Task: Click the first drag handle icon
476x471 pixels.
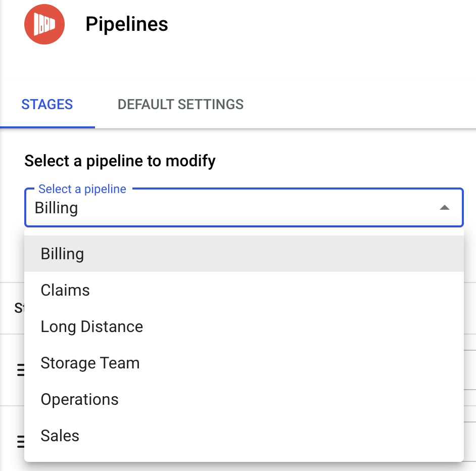Action: (x=21, y=370)
